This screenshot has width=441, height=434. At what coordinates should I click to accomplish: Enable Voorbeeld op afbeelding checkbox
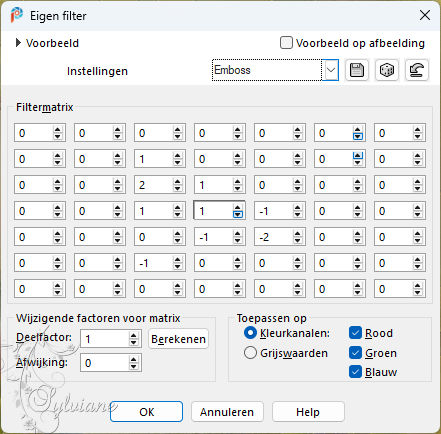pyautogui.click(x=286, y=43)
